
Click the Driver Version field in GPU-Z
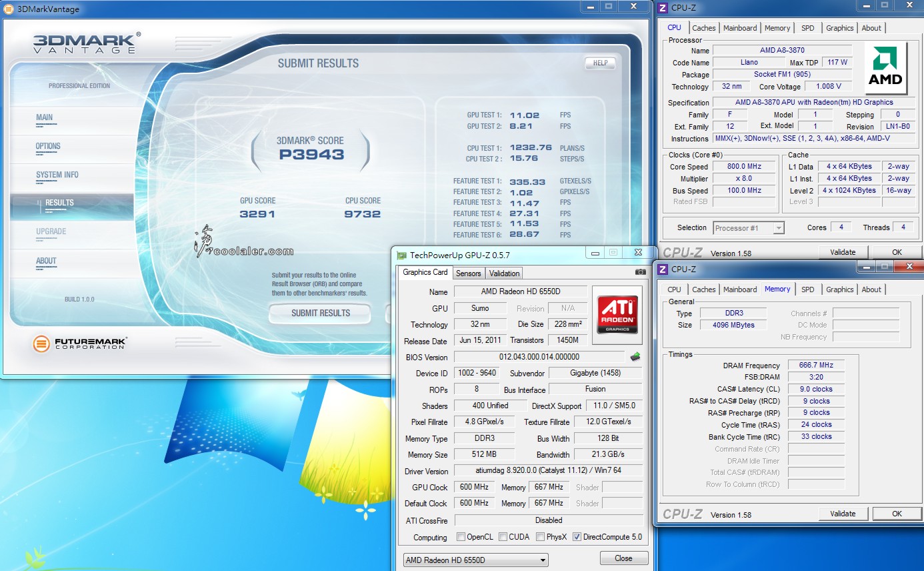click(x=549, y=471)
